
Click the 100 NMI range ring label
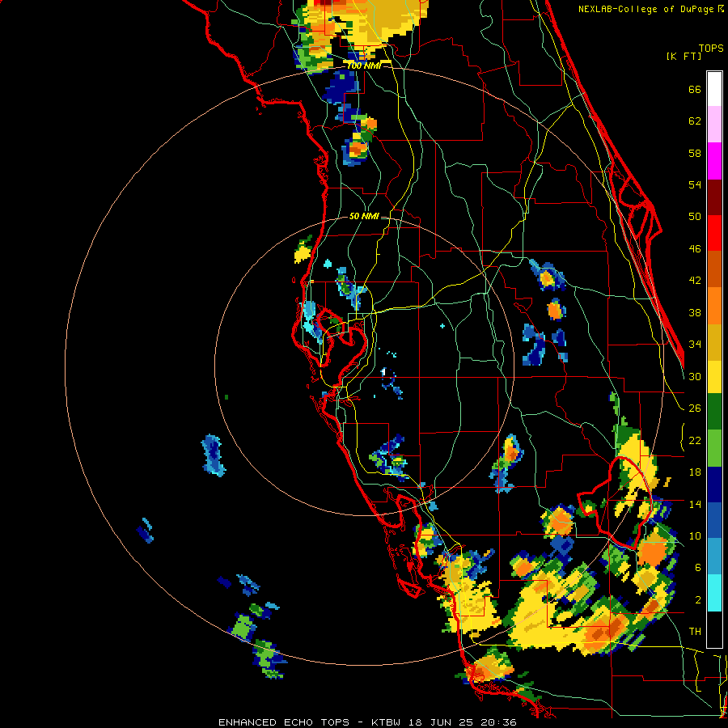[364, 66]
